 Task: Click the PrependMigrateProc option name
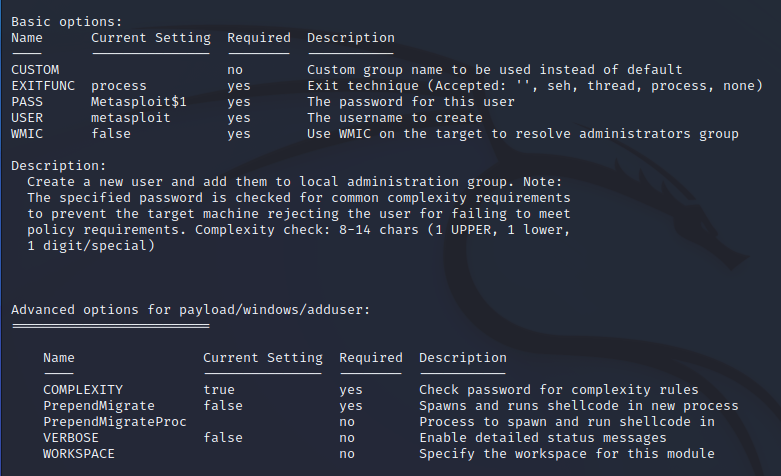(115, 422)
